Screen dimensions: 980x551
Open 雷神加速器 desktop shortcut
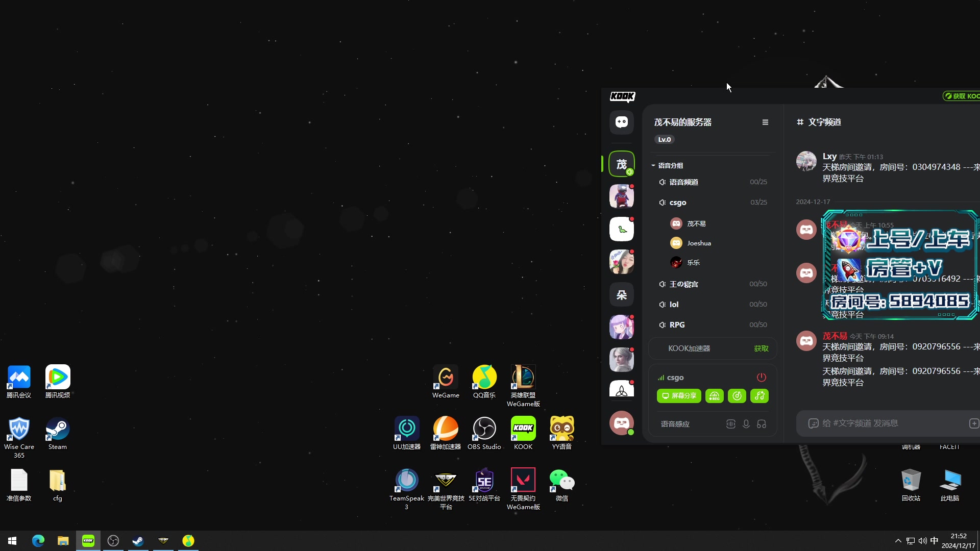(446, 434)
